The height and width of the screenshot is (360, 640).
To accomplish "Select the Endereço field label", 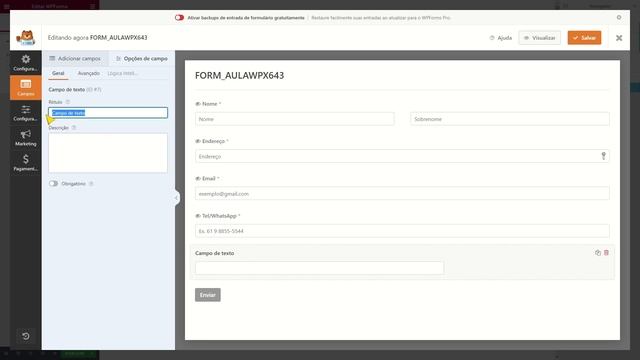I will [x=213, y=141].
